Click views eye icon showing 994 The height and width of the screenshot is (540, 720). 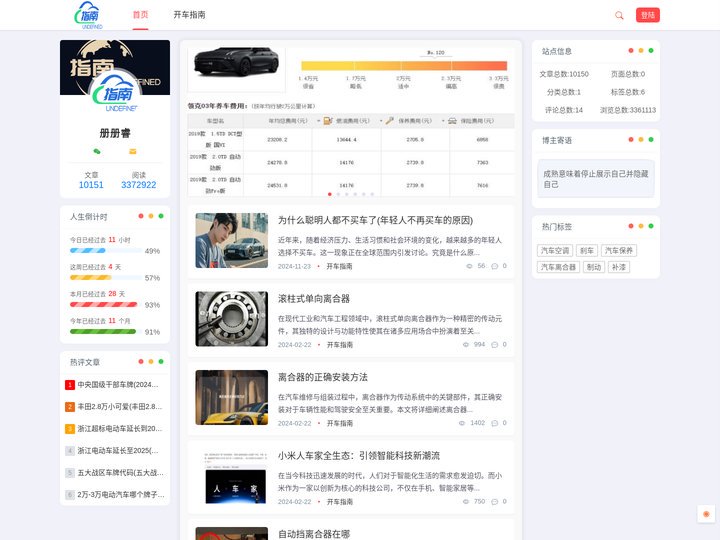[466, 344]
